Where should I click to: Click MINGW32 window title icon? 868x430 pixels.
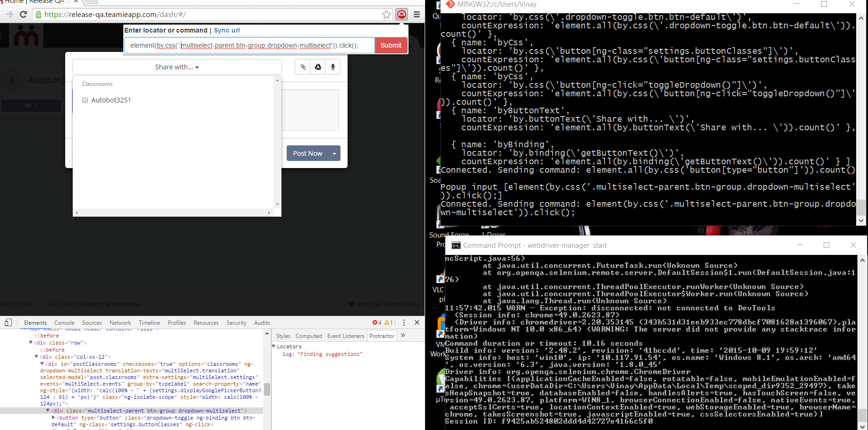coord(450,4)
